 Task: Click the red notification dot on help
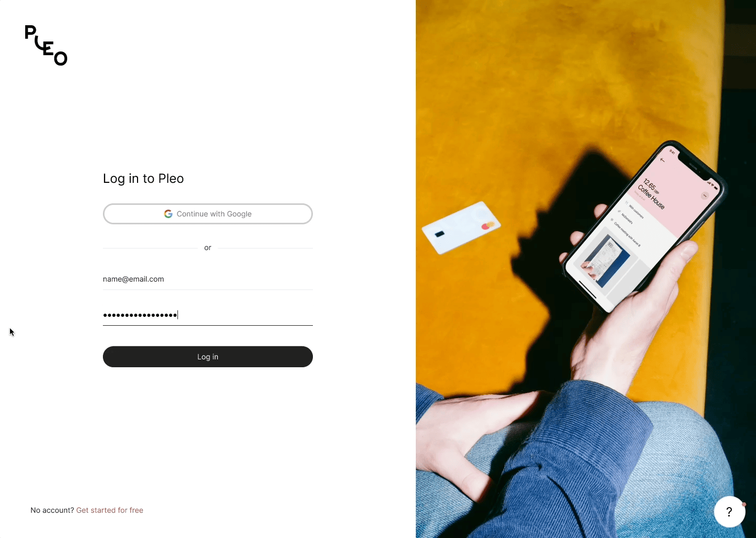pyautogui.click(x=744, y=504)
